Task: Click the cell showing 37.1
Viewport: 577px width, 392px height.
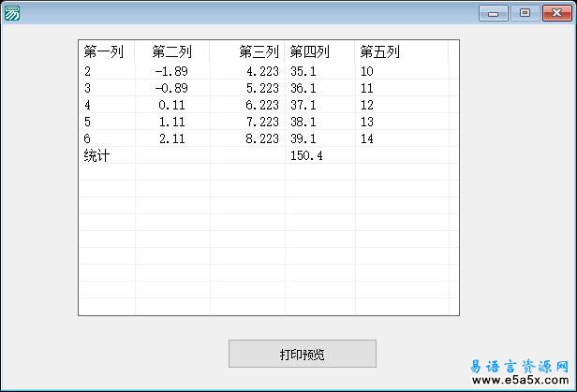Action: pyautogui.click(x=303, y=105)
